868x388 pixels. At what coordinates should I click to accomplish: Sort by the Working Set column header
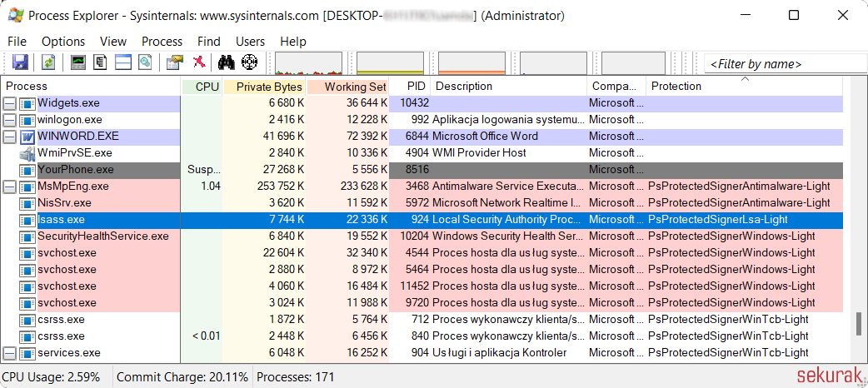pos(347,87)
